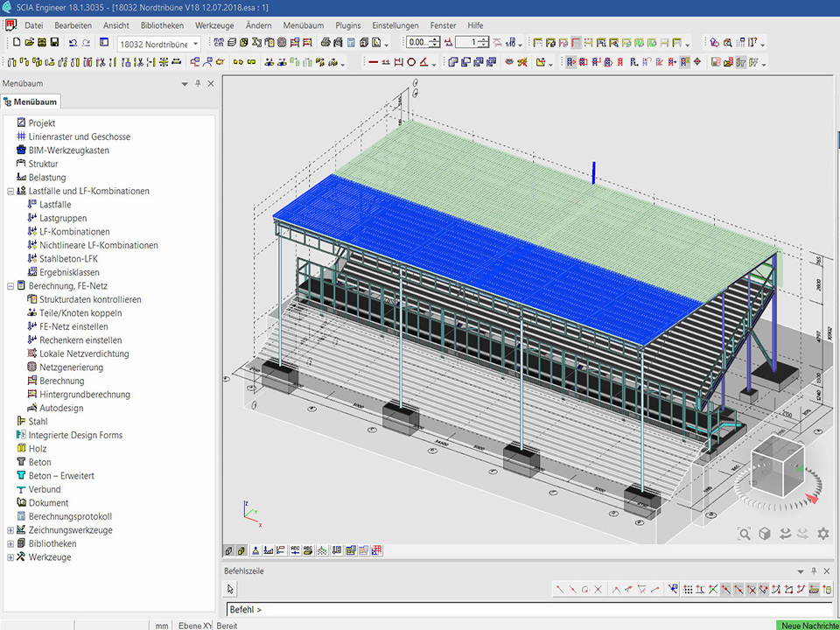Click the Undo arrow icon
The height and width of the screenshot is (630, 840).
coord(73,42)
